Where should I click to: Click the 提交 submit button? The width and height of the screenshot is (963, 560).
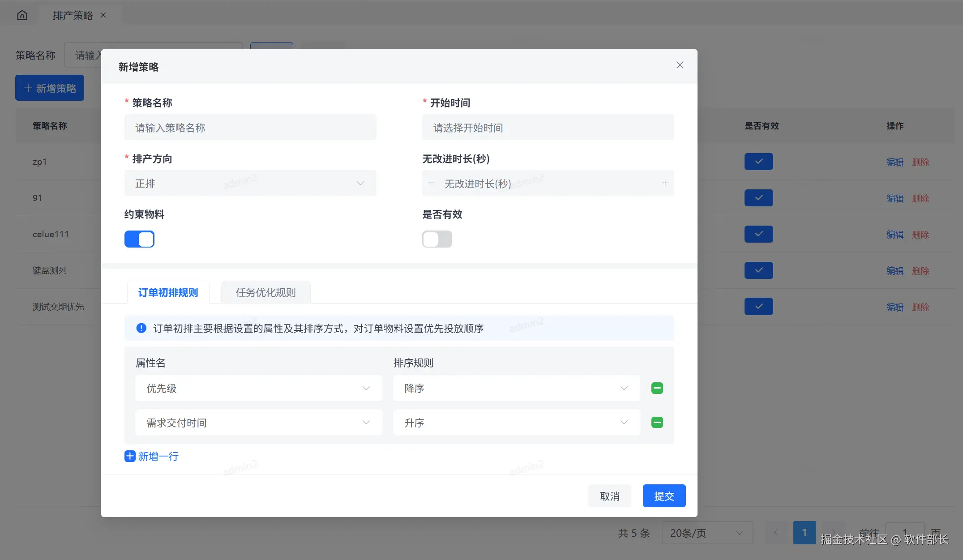click(x=663, y=496)
